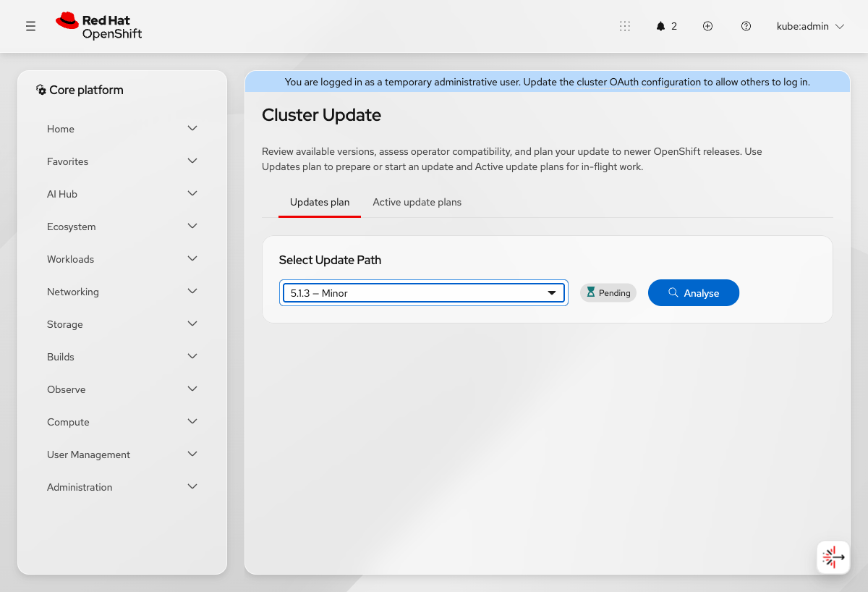Screen dimensions: 868x592
Task: Expand the Workloads navigation section
Action: point(122,259)
